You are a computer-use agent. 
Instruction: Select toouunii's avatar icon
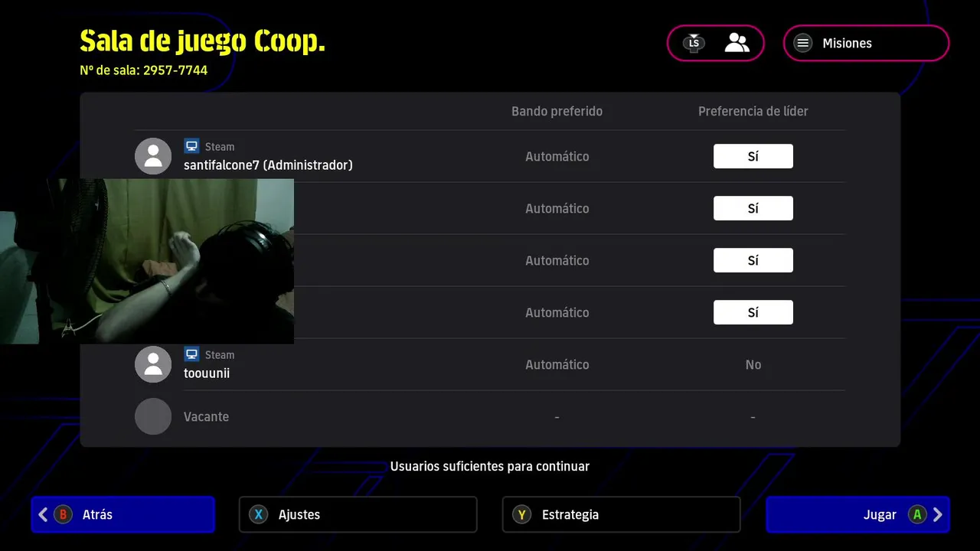(x=153, y=364)
